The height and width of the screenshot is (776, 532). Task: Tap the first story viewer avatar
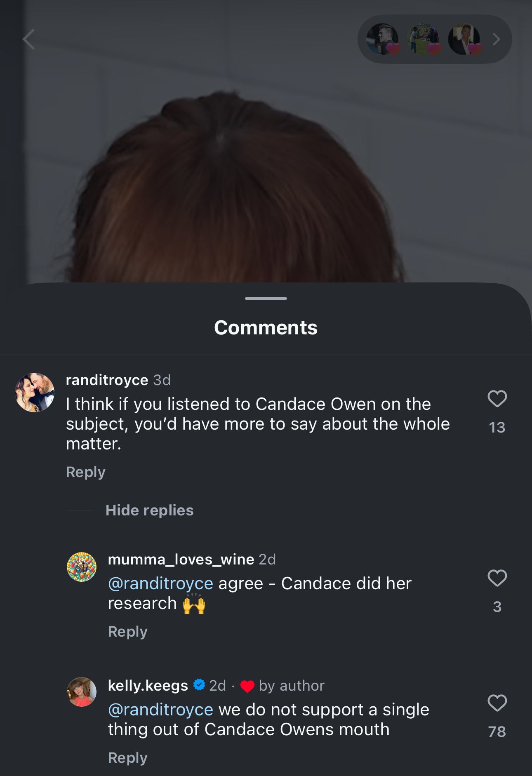tap(383, 39)
